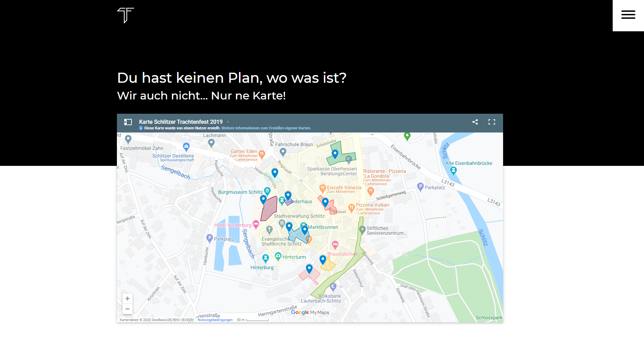Select the blue pin beside Burgmuseum Schlitz
The width and height of the screenshot is (644, 362).
[263, 200]
